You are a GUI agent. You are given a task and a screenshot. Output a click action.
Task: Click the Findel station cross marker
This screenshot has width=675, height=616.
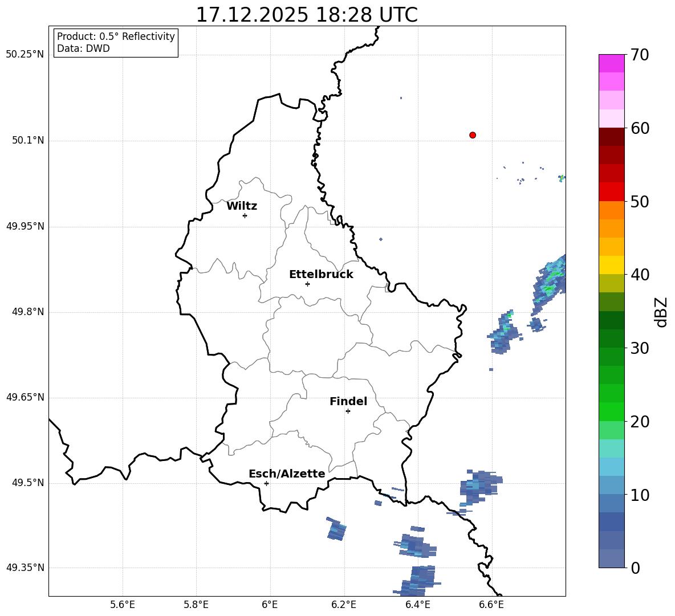[348, 411]
